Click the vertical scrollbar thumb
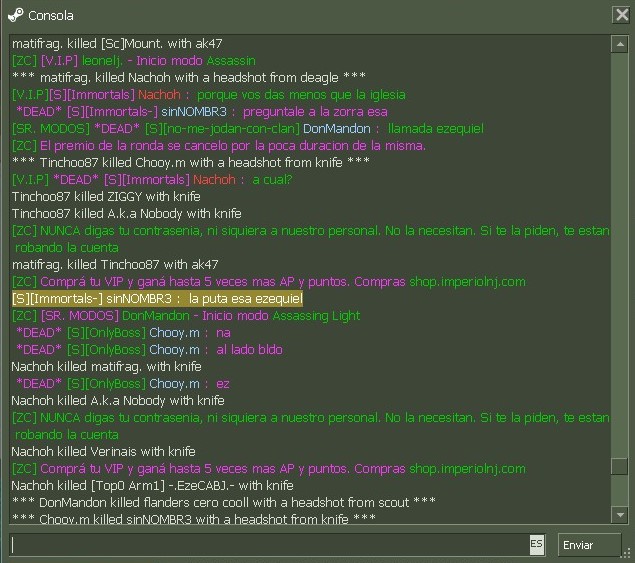 (620, 466)
